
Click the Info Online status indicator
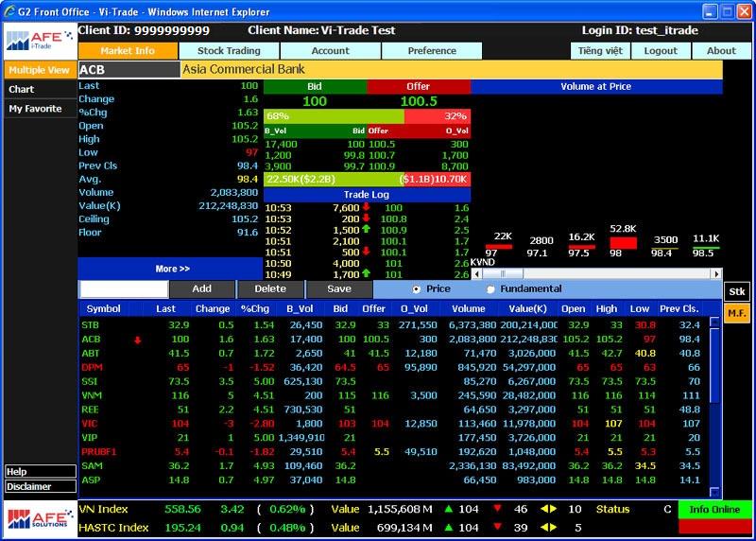pyautogui.click(x=714, y=509)
